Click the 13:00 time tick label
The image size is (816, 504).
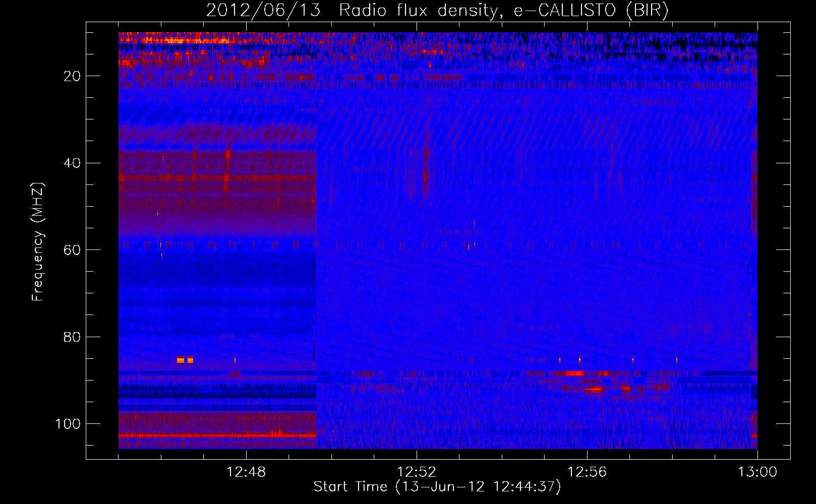(757, 472)
